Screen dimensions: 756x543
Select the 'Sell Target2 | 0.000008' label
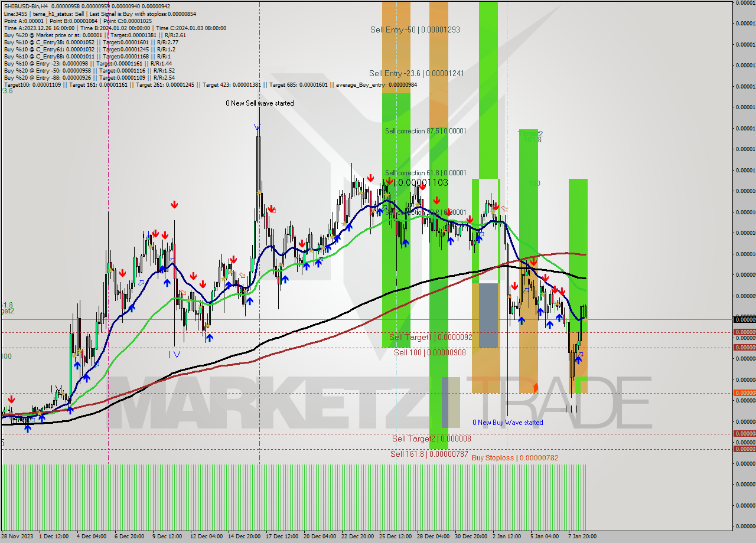pos(431,439)
